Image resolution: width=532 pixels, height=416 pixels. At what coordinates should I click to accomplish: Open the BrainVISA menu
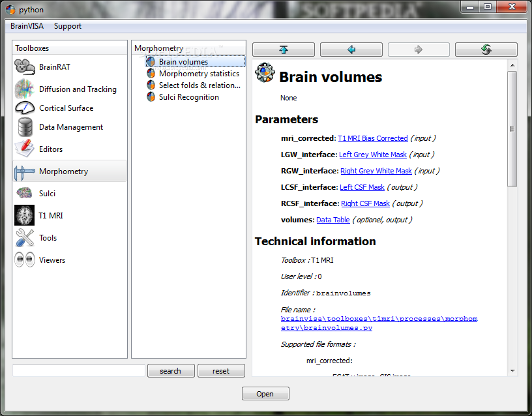point(27,26)
